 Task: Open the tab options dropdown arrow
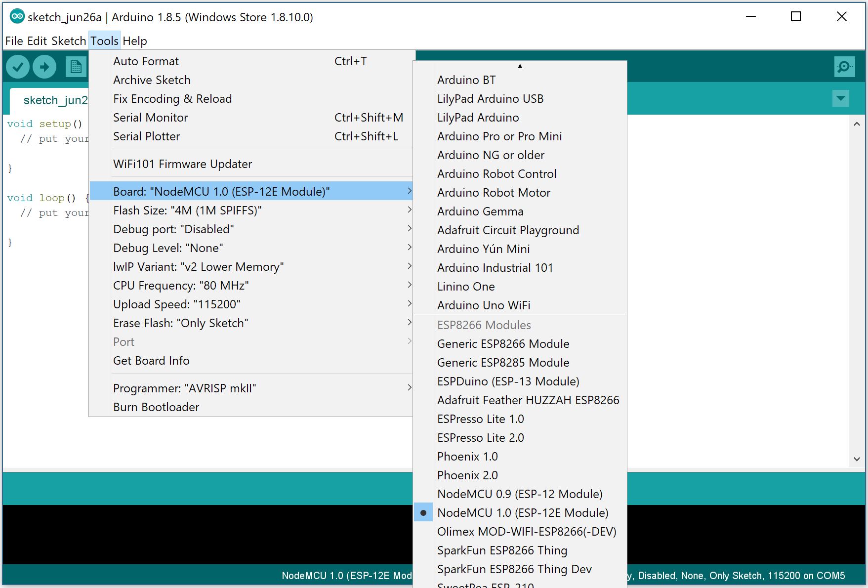coord(840,98)
